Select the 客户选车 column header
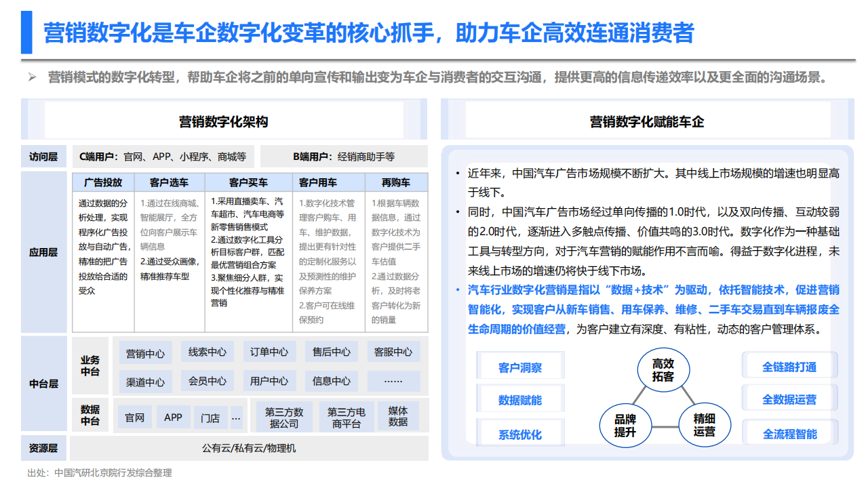Image resolution: width=868 pixels, height=488 pixels. (169, 182)
